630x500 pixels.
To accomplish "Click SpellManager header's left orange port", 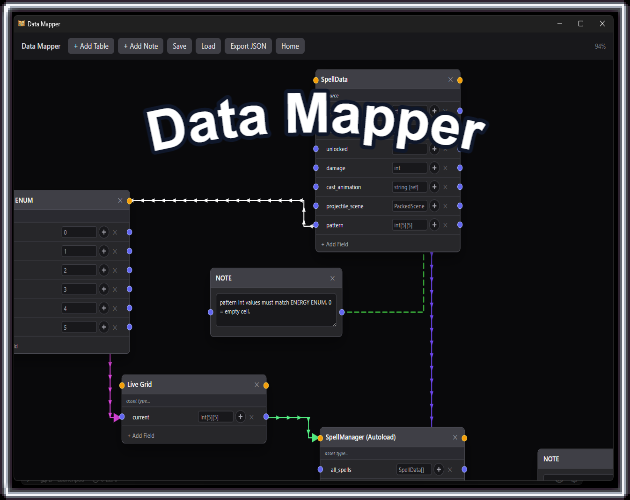I will tap(320, 438).
